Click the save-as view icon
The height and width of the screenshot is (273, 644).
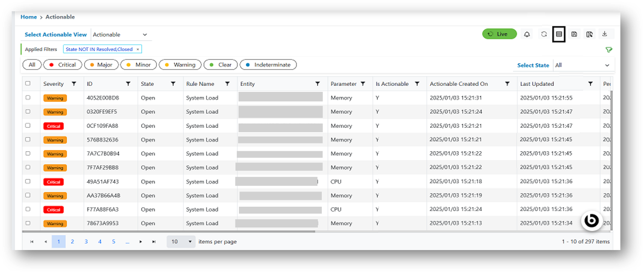(x=589, y=34)
